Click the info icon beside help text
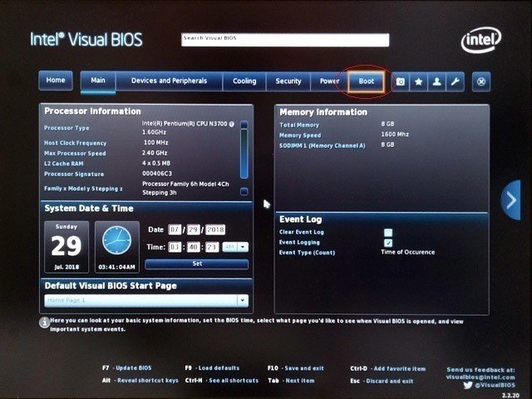The image size is (532, 399). tap(44, 322)
